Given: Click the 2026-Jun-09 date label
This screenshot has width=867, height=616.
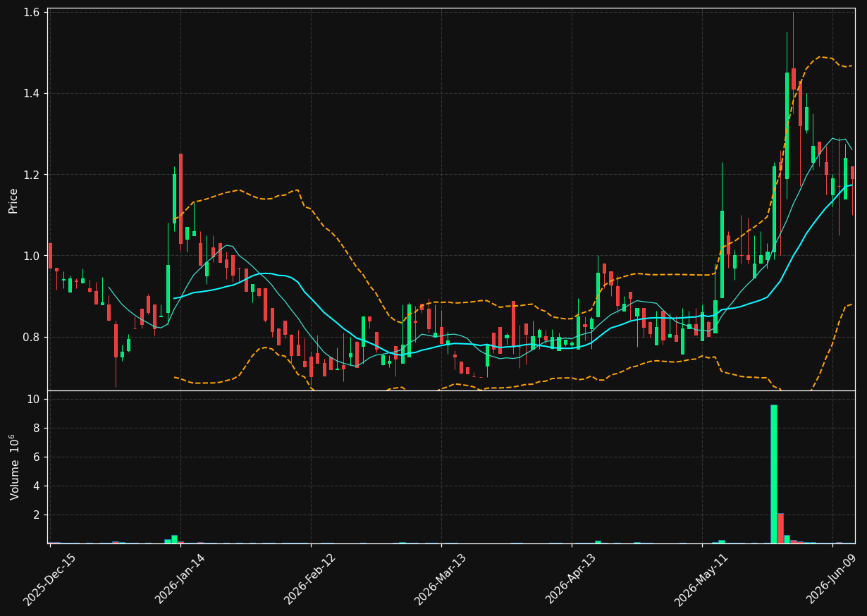Looking at the screenshot, I should pyautogui.click(x=832, y=579).
